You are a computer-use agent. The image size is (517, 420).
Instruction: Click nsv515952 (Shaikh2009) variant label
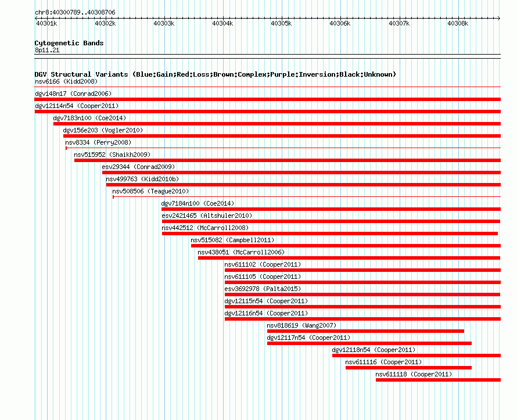tap(112, 155)
